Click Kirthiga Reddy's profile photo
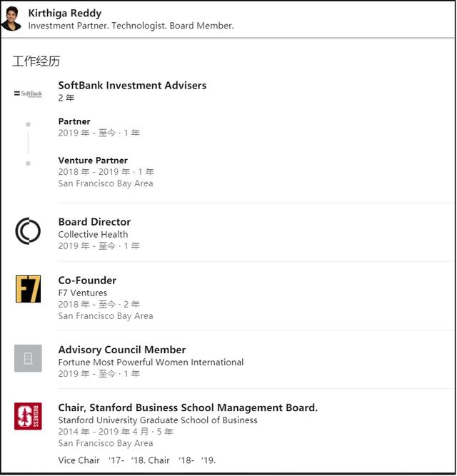 tap(11, 19)
